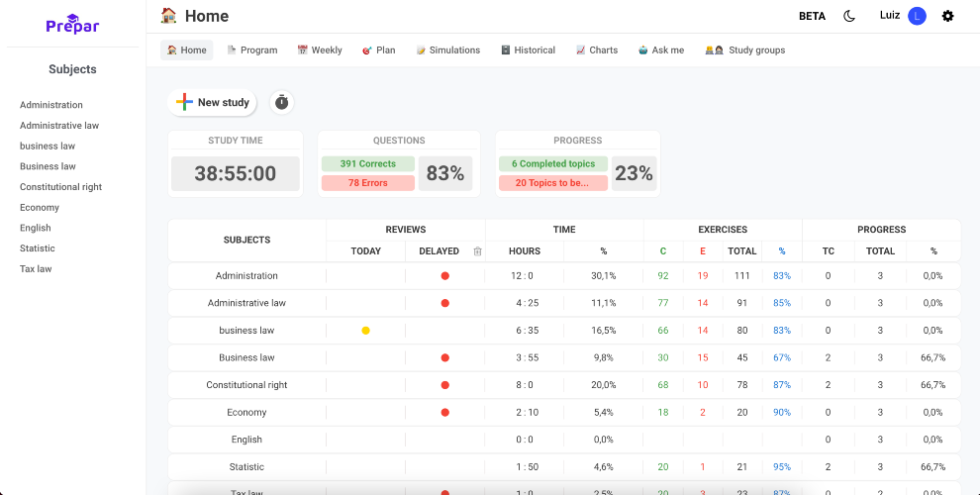Click the New study button
The image size is (980, 495).
point(212,103)
